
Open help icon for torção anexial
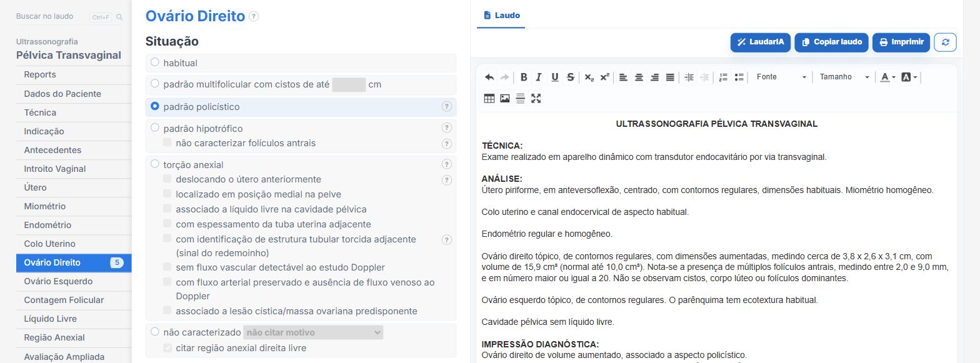[x=447, y=165]
